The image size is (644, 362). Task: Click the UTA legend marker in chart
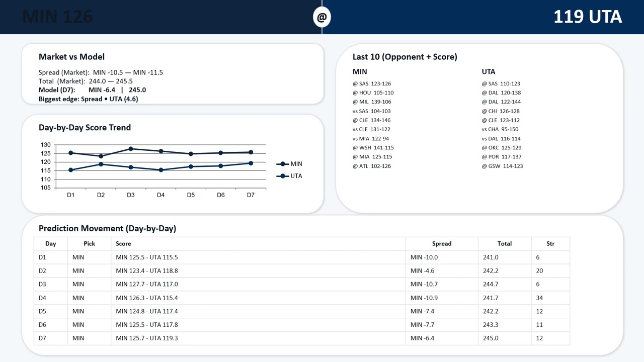tap(282, 176)
